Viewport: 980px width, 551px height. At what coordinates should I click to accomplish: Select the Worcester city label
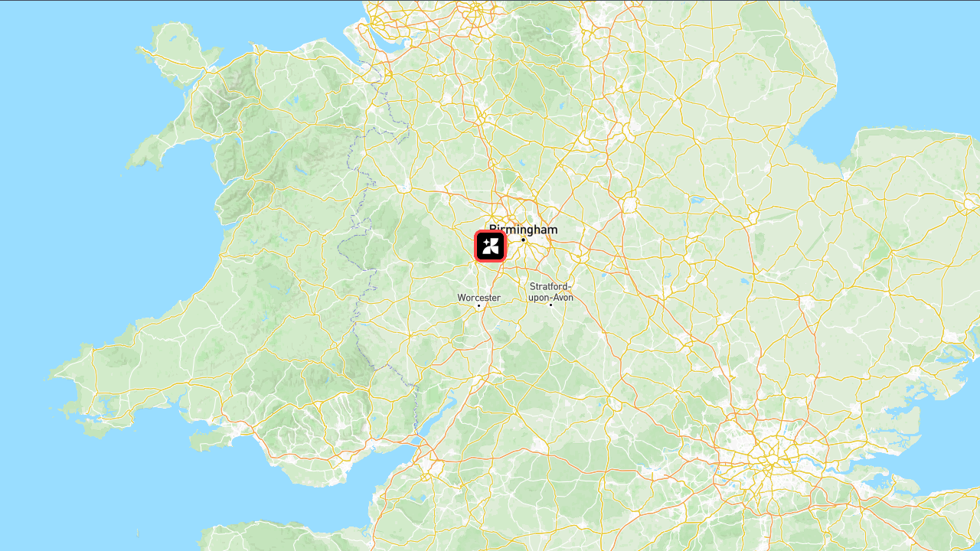479,298
